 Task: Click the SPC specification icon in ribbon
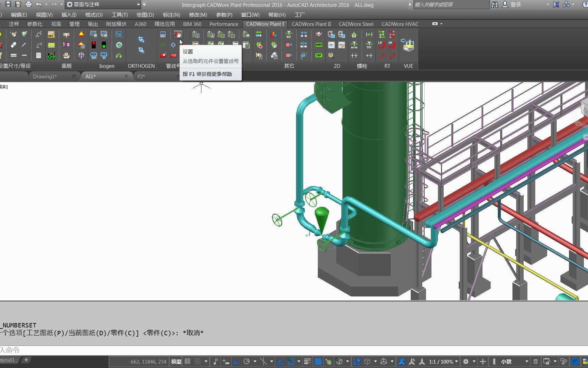[51, 34]
